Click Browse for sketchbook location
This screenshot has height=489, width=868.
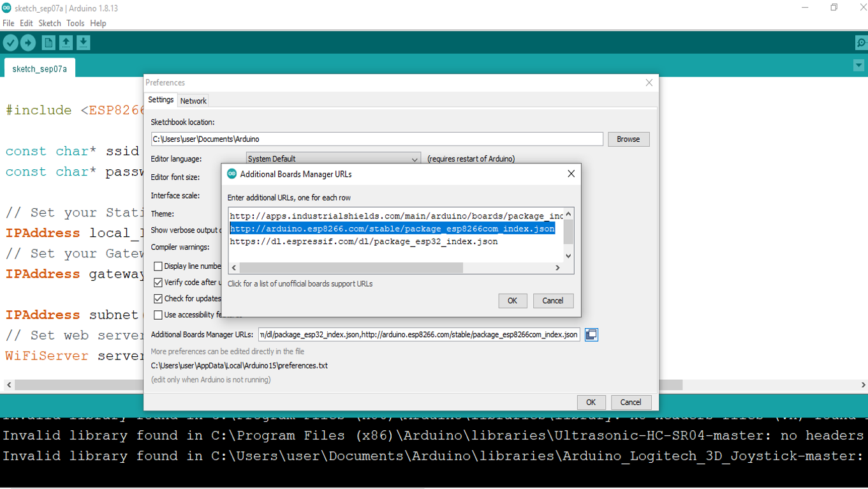628,139
